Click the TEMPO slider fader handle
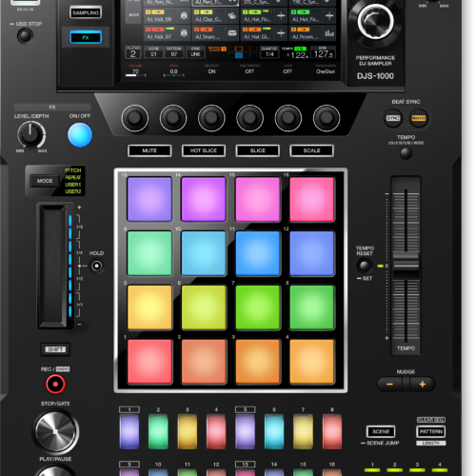The height and width of the screenshot is (476, 476). (x=406, y=266)
